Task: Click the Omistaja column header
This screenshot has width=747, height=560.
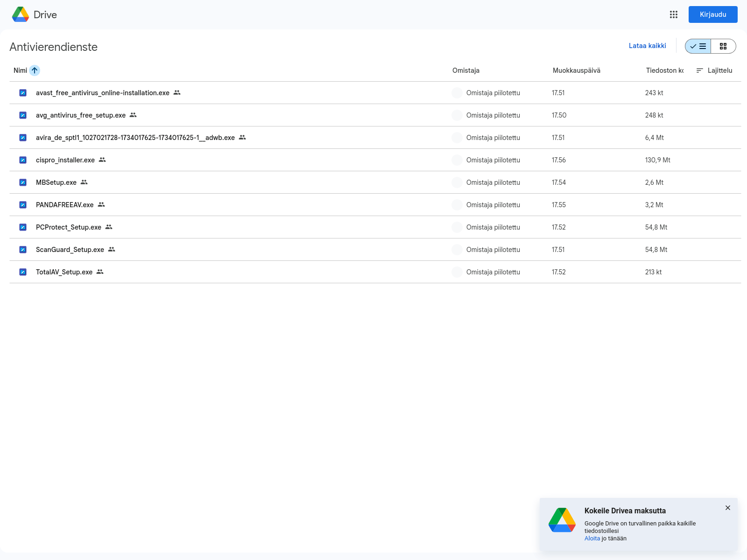Action: pos(466,70)
